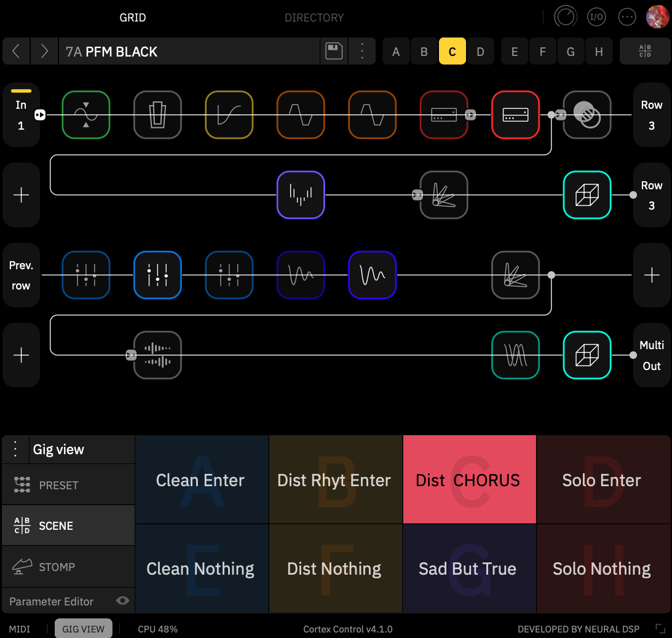Activate Dist Rhyt Enter scene tile

click(x=336, y=479)
